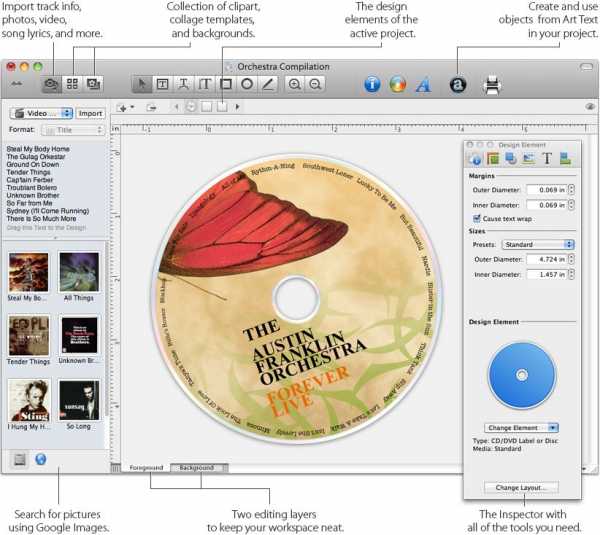Select the disc element in the element strip

[x=191, y=107]
